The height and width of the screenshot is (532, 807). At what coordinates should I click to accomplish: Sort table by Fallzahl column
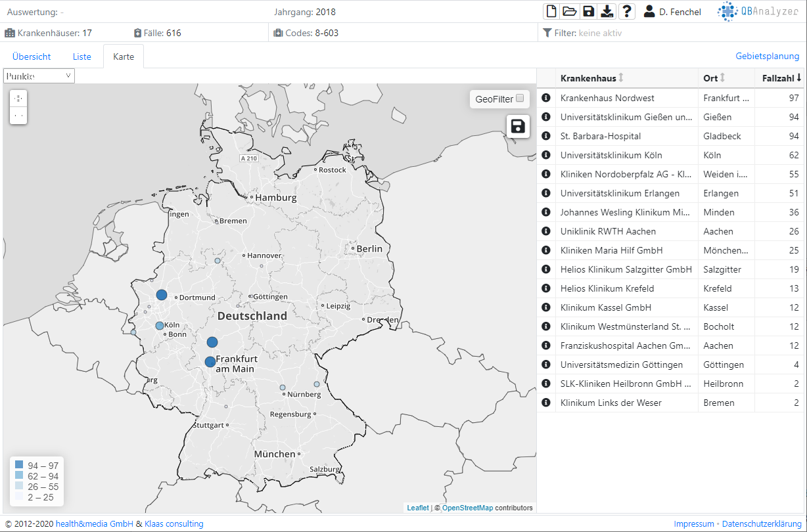click(x=779, y=78)
